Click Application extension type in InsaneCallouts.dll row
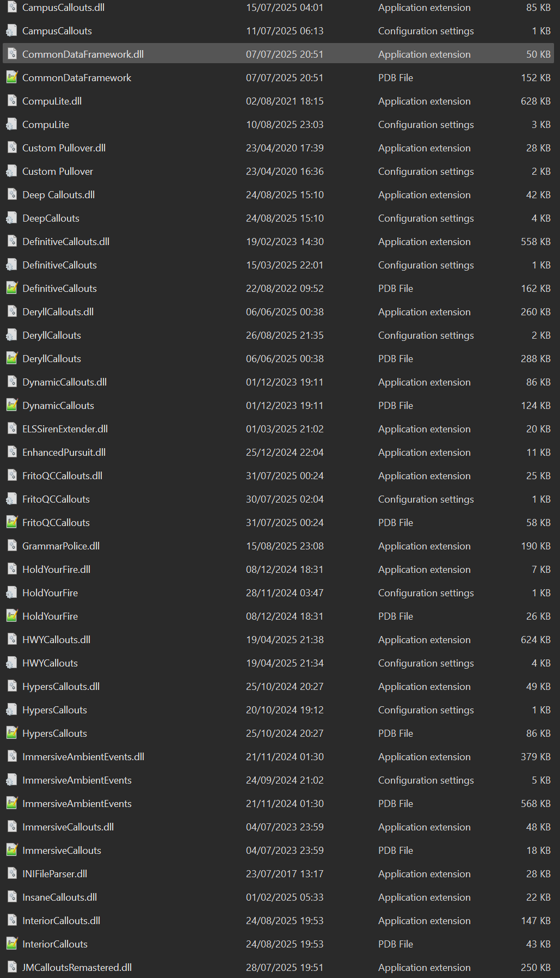The height and width of the screenshot is (978, 560). tap(424, 897)
